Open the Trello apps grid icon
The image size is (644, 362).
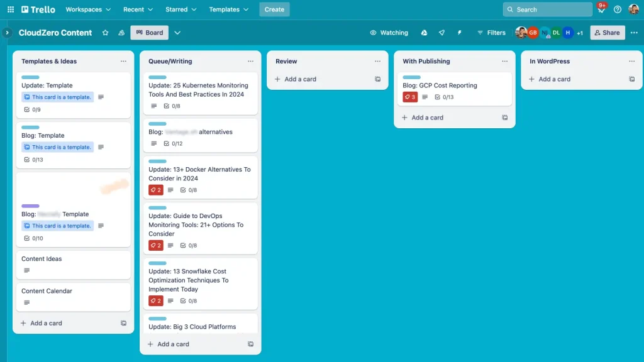pyautogui.click(x=10, y=9)
